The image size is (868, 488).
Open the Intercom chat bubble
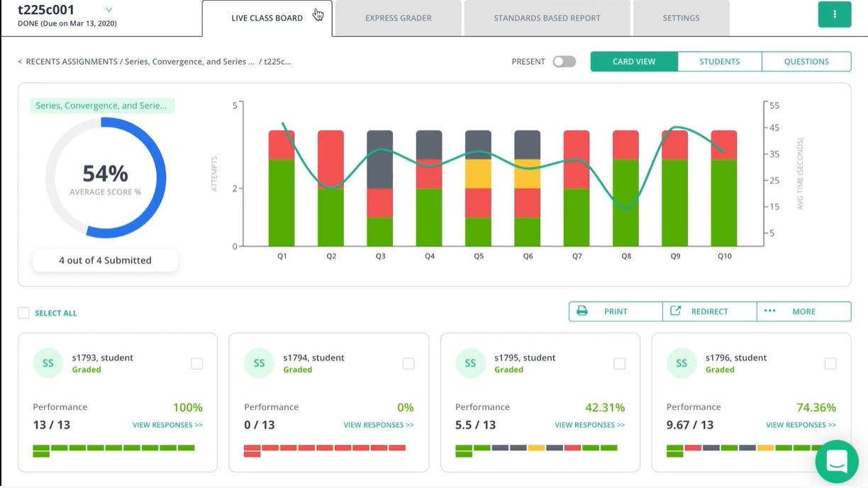[x=837, y=462]
